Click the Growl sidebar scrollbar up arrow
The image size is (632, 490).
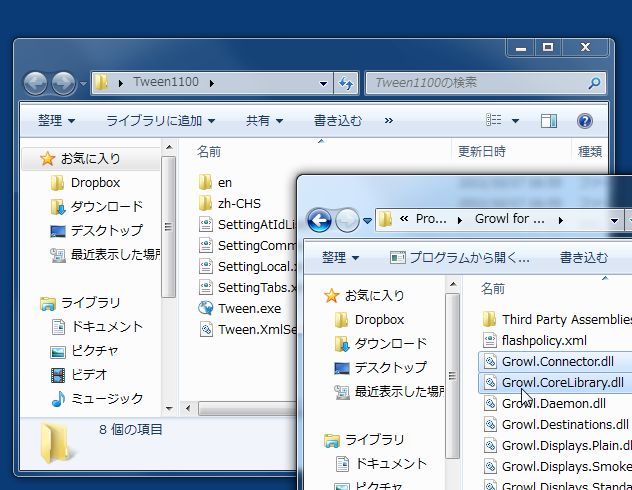point(453,284)
